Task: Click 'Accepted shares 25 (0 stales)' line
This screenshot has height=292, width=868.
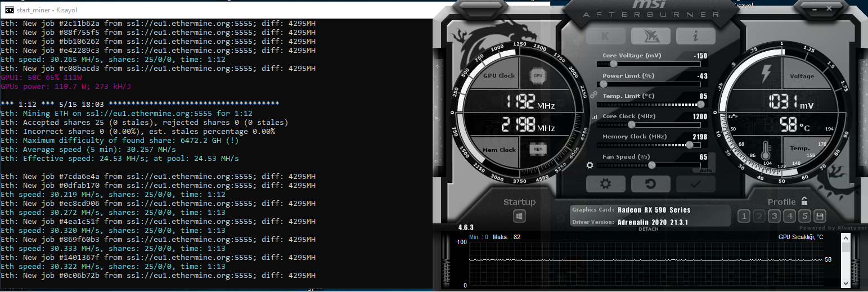Action: point(145,123)
